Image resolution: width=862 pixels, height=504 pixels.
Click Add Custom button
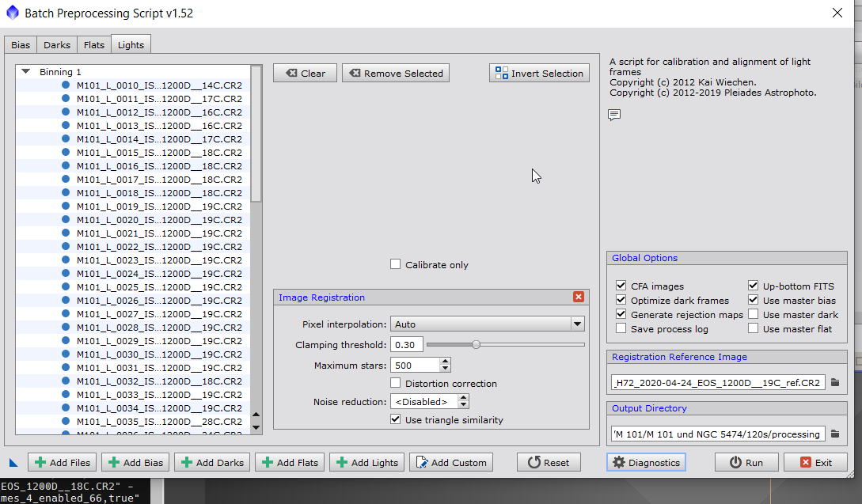[x=451, y=462]
